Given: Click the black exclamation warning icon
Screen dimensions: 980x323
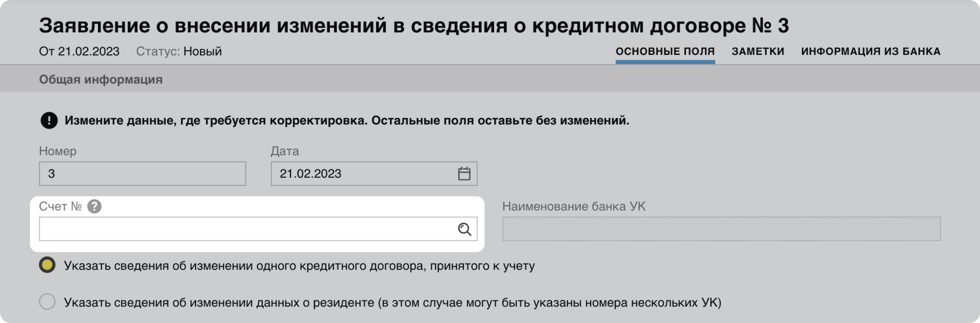Looking at the screenshot, I should tap(49, 120).
